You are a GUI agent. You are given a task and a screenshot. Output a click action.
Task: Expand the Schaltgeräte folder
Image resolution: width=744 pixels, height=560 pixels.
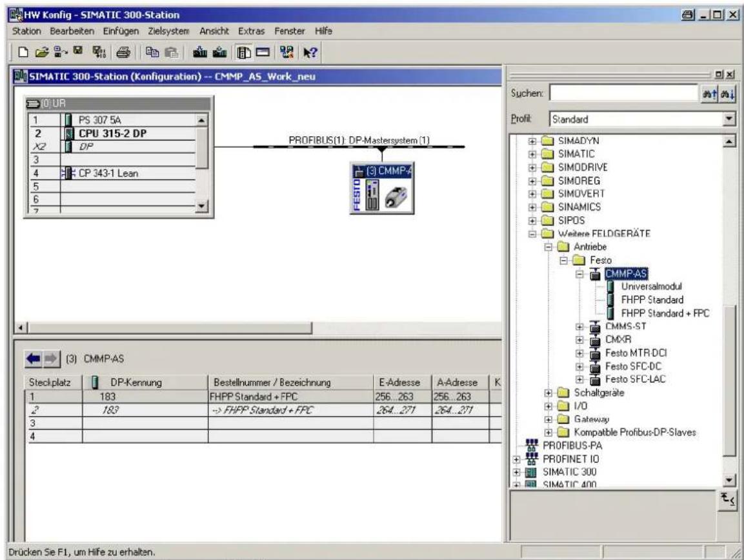(548, 393)
